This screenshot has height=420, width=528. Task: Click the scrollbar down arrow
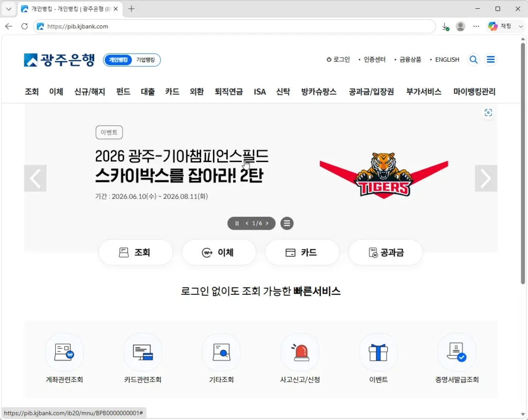click(x=523, y=414)
